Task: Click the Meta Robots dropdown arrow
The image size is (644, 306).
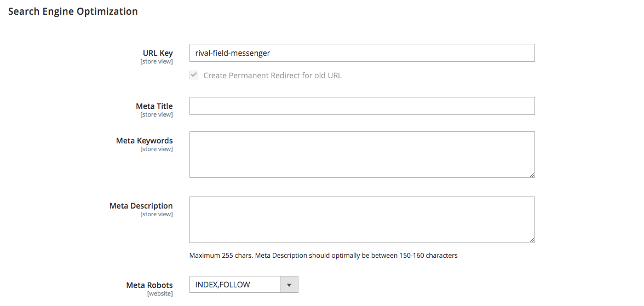Action: [289, 285]
